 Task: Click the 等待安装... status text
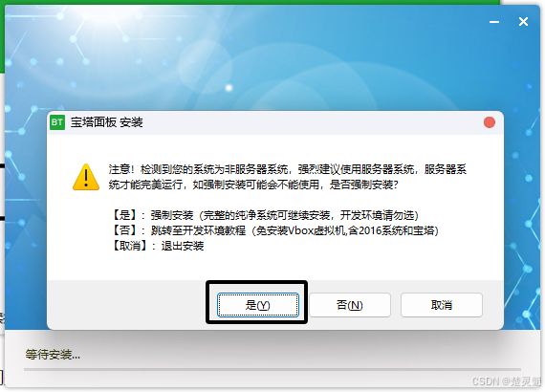(x=53, y=355)
